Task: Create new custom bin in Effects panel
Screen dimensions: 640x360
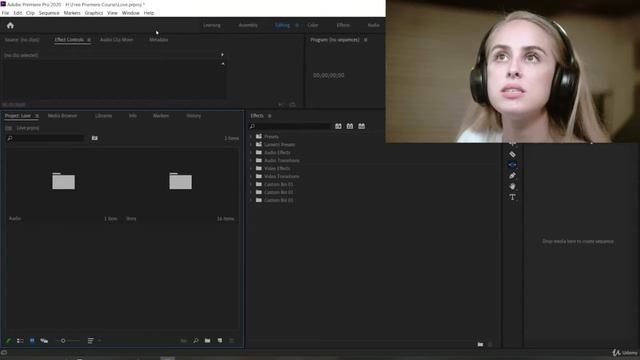Action: [480, 344]
